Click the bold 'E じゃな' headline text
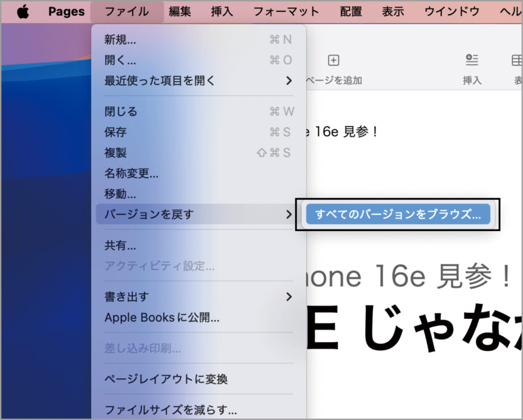The width and height of the screenshot is (523, 420). pyautogui.click(x=414, y=327)
